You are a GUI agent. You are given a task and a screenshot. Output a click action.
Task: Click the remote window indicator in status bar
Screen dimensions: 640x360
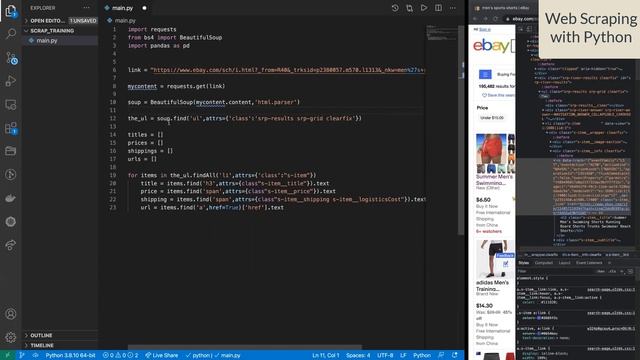click(x=8, y=355)
